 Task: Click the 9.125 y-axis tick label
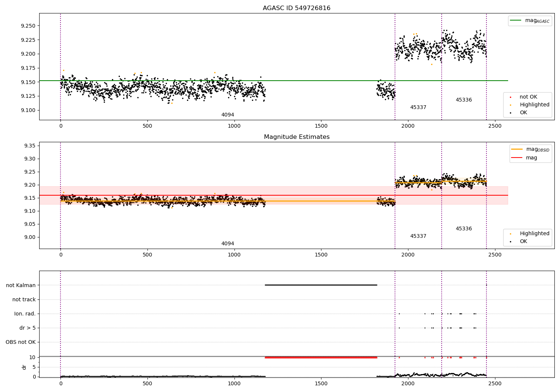(x=28, y=96)
